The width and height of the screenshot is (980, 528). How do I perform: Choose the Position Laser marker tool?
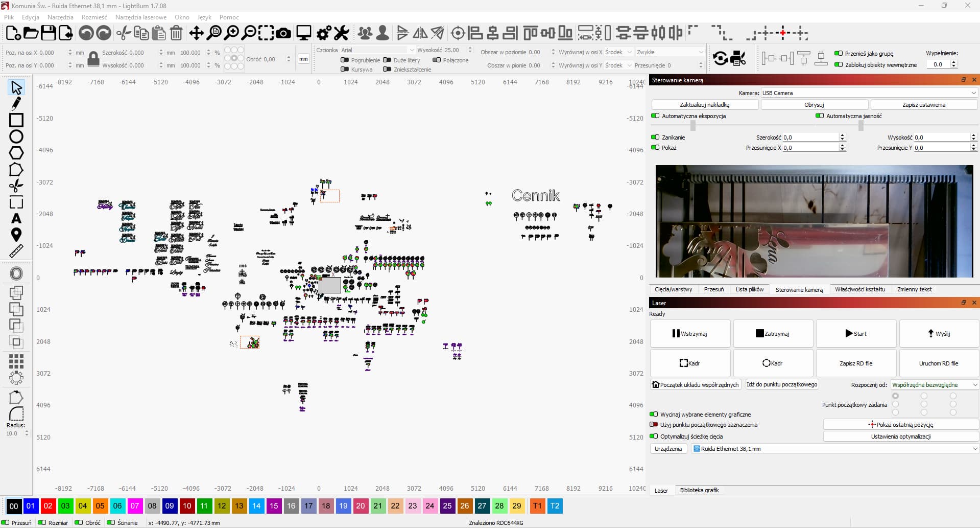tap(16, 235)
